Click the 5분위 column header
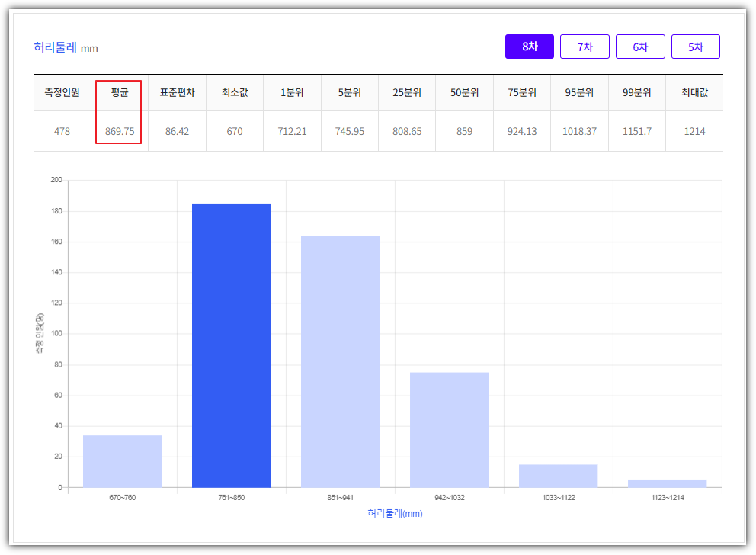The height and width of the screenshot is (555, 756). [350, 92]
